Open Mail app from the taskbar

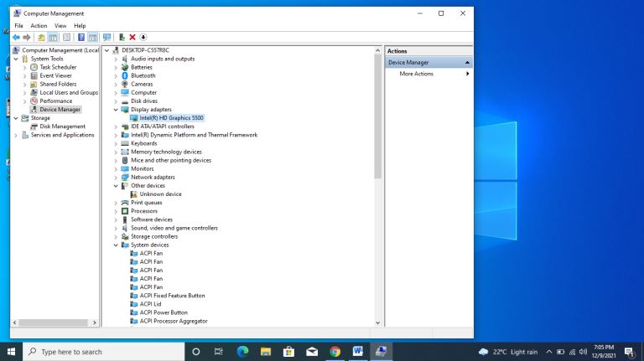[x=312, y=352]
